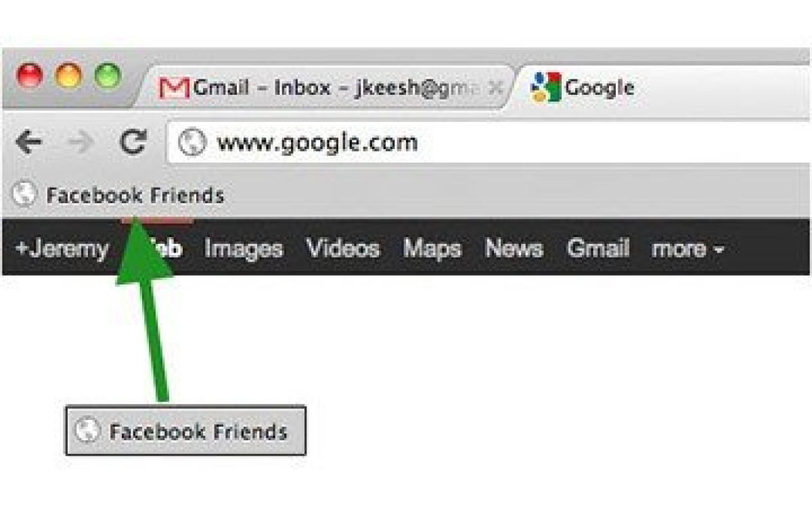Click the red window close button
The image size is (812, 508).
click(x=30, y=76)
